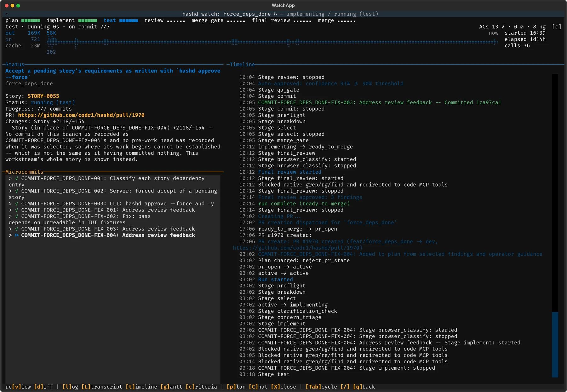Select the plan stage progress bar
This screenshot has width=567, height=392.
tap(31, 20)
